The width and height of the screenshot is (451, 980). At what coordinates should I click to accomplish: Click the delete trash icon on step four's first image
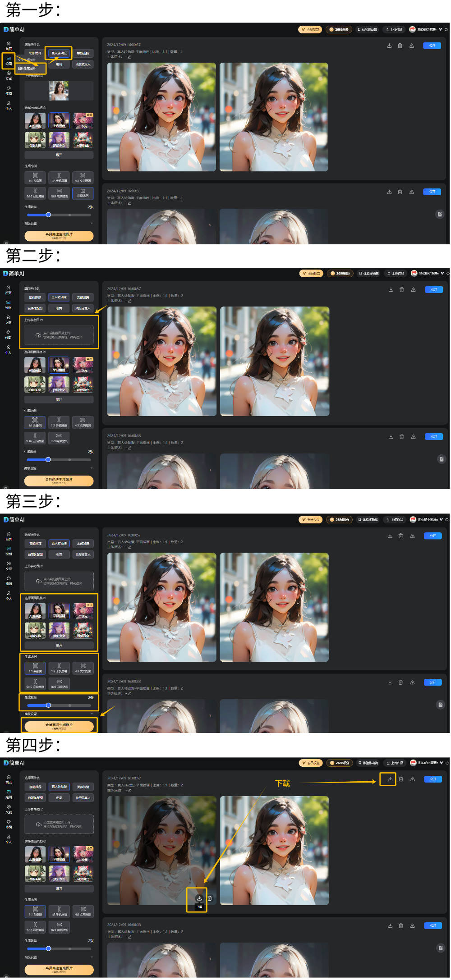click(x=210, y=898)
